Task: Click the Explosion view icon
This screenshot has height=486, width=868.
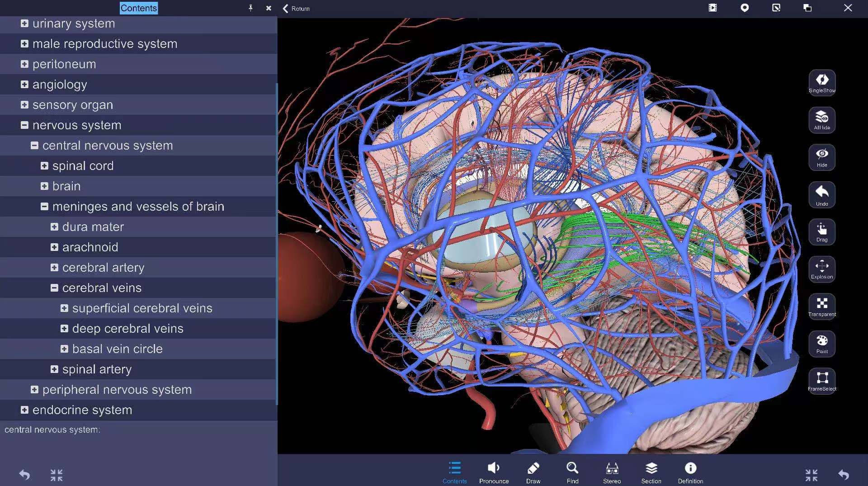Action: pos(821,269)
